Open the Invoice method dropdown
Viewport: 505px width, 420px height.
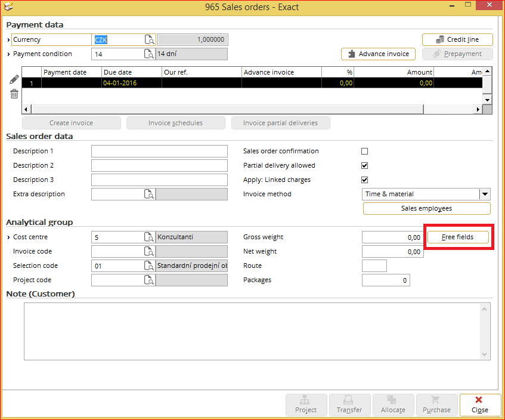(485, 194)
